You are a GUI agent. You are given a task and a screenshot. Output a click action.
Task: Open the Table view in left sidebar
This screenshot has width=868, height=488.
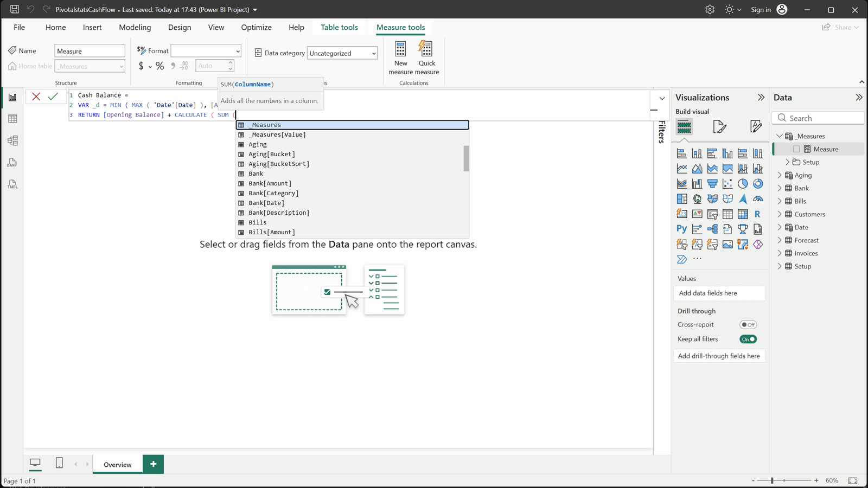pyautogui.click(x=12, y=119)
